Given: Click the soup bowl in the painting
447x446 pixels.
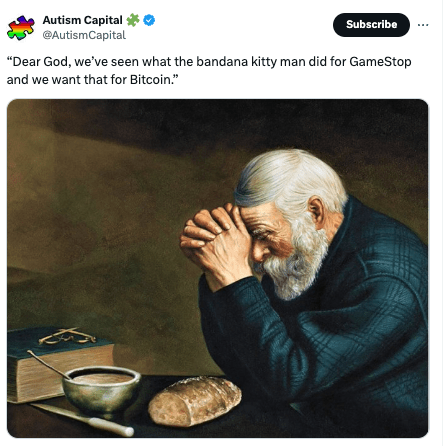Looking at the screenshot, I should 101,389.
